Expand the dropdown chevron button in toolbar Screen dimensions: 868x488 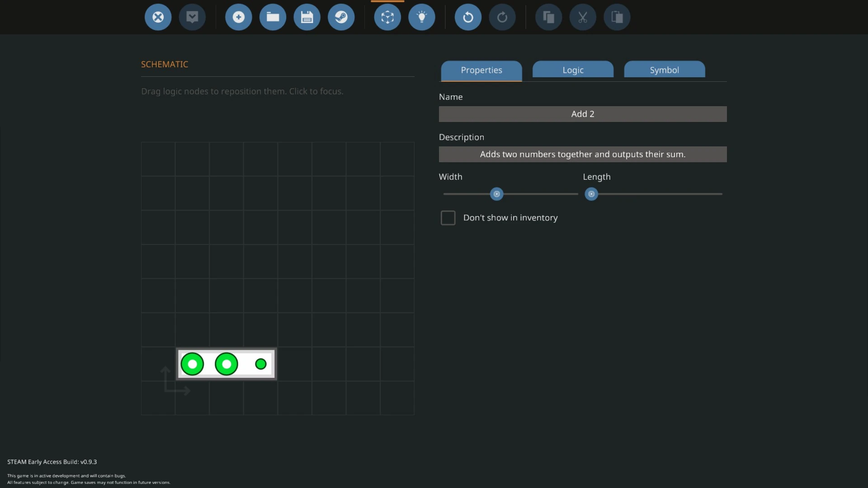(x=192, y=17)
